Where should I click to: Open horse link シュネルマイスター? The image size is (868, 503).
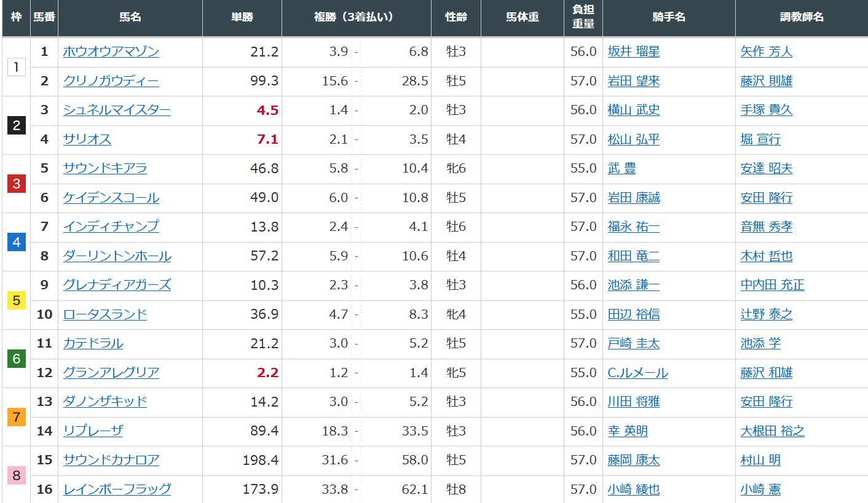pyautogui.click(x=117, y=110)
